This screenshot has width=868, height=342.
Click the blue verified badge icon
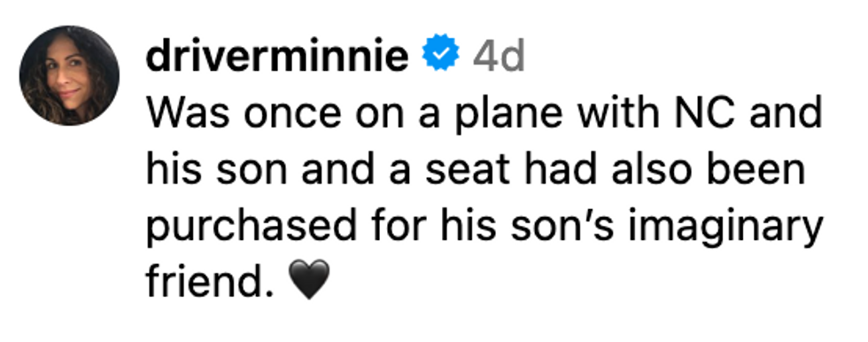click(441, 52)
